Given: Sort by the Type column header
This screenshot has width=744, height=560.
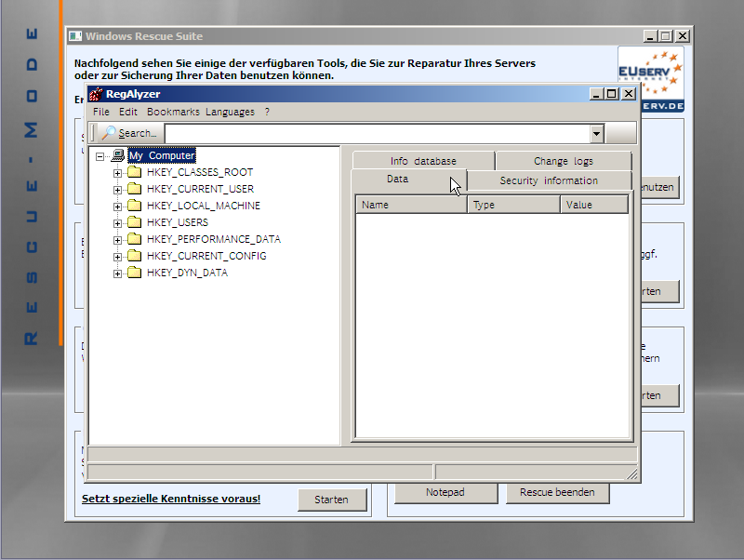Looking at the screenshot, I should point(514,205).
